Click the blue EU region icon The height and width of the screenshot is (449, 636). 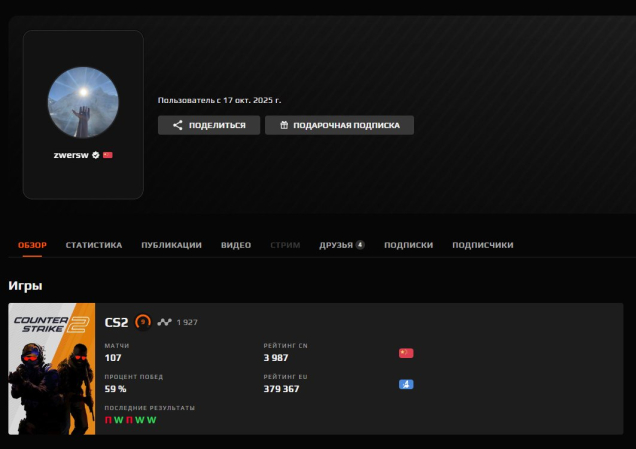click(x=405, y=385)
